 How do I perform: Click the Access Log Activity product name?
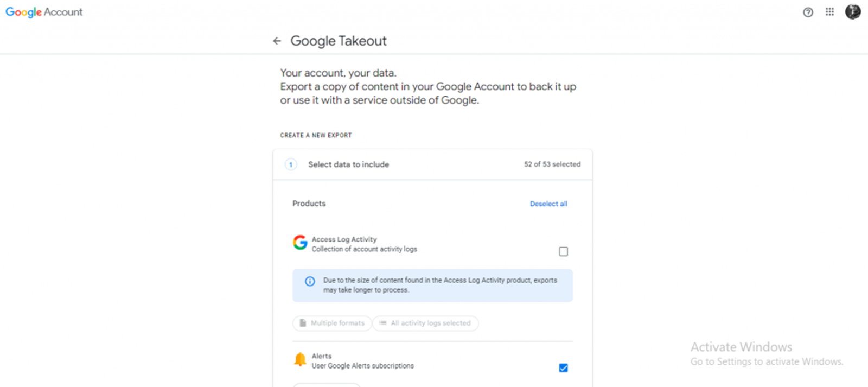point(344,239)
